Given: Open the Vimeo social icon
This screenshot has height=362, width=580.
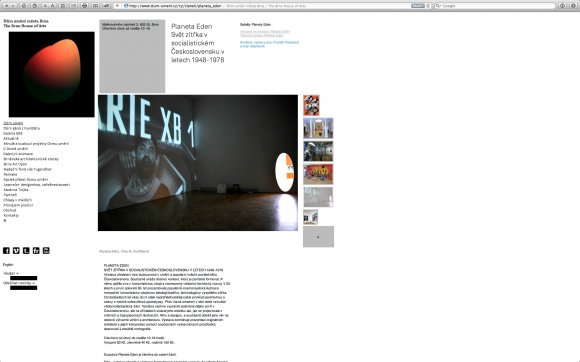Looking at the screenshot, I should point(16,251).
